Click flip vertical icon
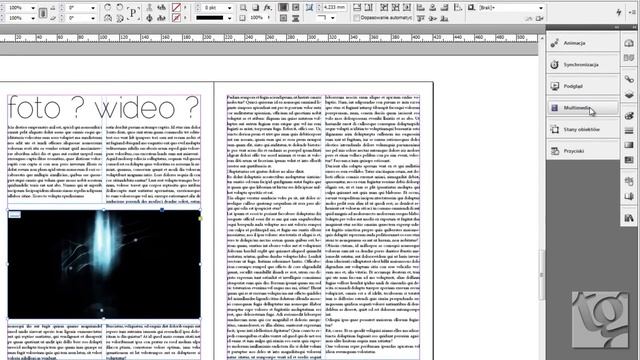This screenshot has height=360, width=640. [x=120, y=18]
